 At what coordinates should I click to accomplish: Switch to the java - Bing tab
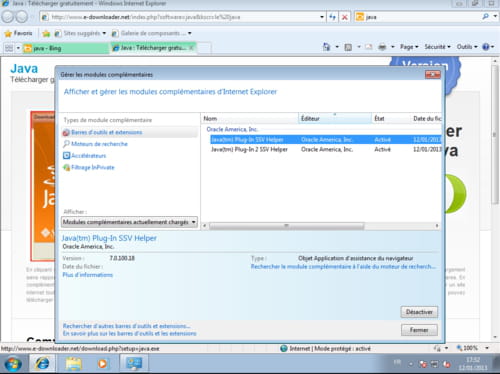(x=65, y=48)
